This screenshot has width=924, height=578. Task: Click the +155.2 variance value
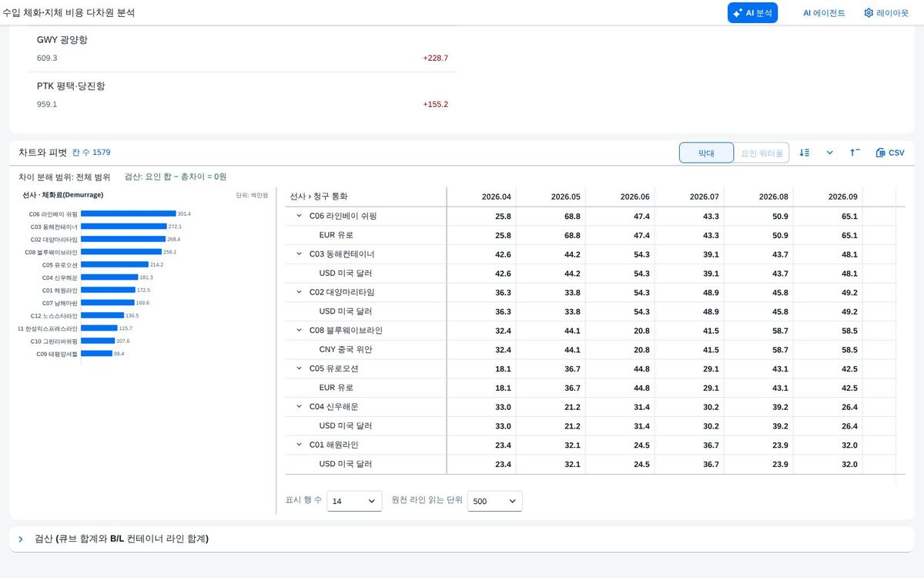click(x=435, y=104)
